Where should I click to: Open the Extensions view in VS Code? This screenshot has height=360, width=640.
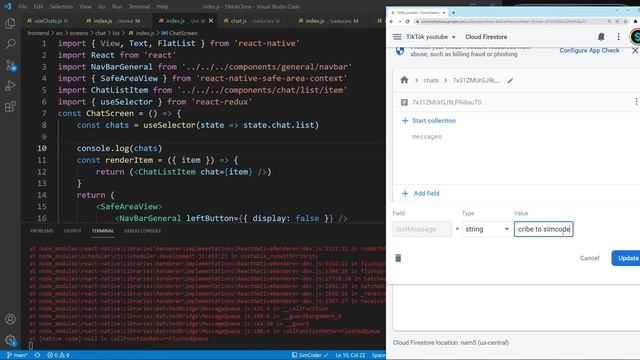[x=10, y=107]
